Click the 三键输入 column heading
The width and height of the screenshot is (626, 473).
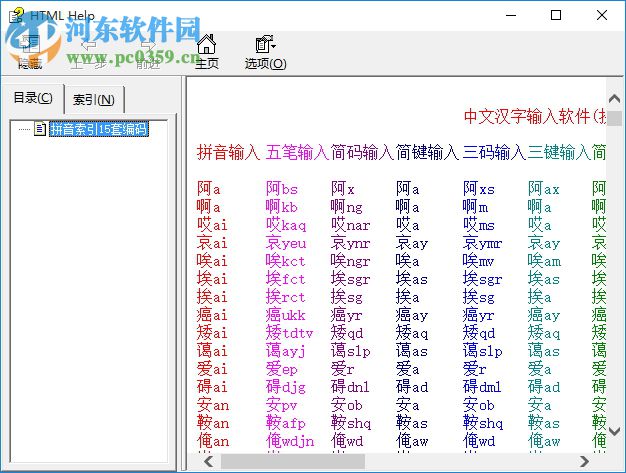pos(559,152)
